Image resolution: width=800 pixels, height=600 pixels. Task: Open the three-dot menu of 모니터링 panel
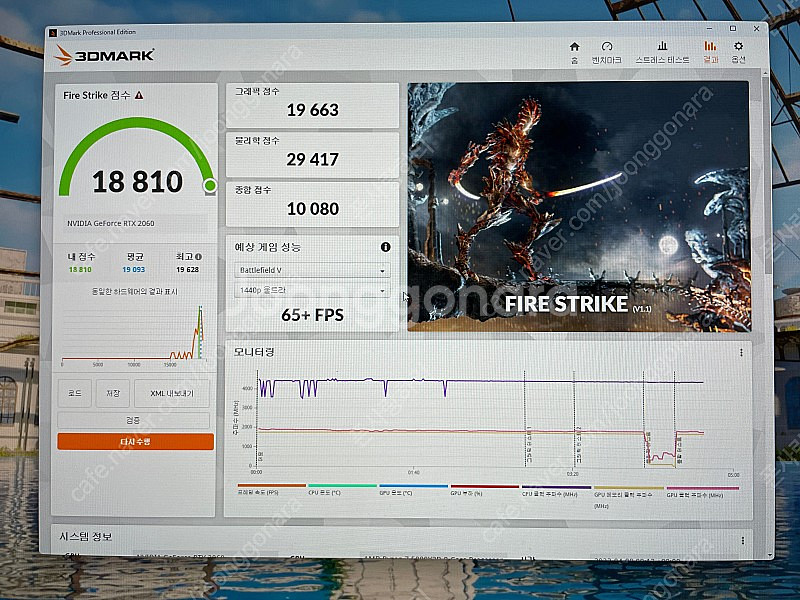coord(741,353)
